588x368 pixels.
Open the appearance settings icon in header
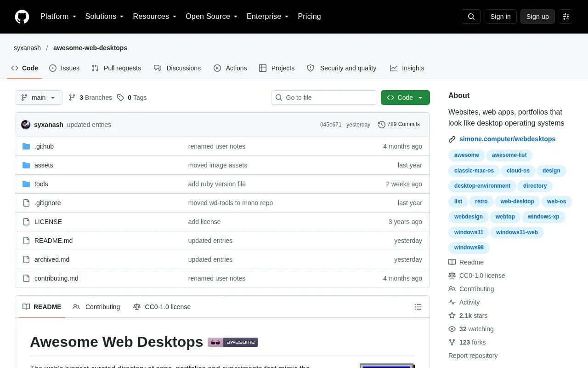pos(566,17)
